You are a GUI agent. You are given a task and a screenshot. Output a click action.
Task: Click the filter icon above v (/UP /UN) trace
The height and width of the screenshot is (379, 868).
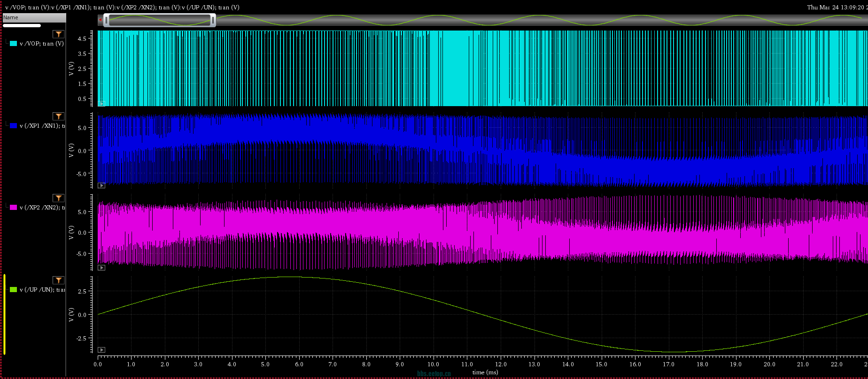click(x=58, y=280)
